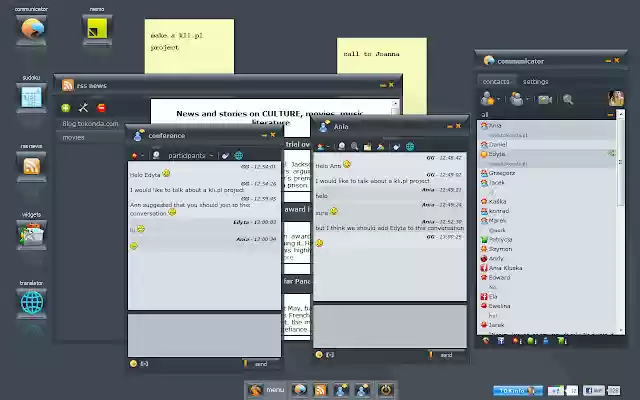Click send button in Ania chat window

pyautogui.click(x=446, y=355)
